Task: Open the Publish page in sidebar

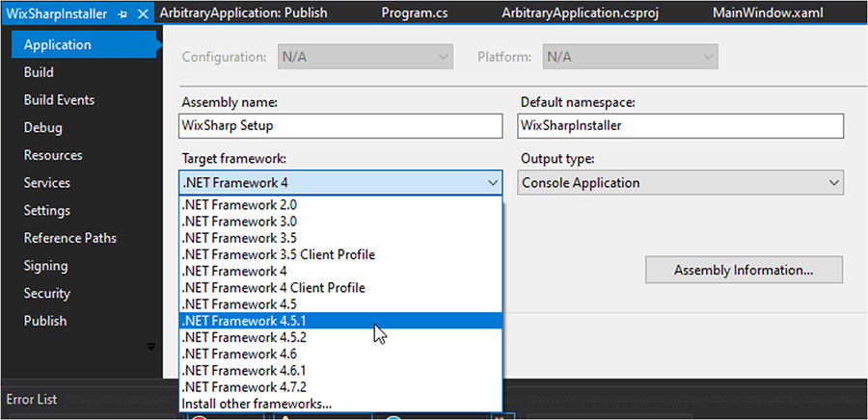Action: (x=44, y=321)
